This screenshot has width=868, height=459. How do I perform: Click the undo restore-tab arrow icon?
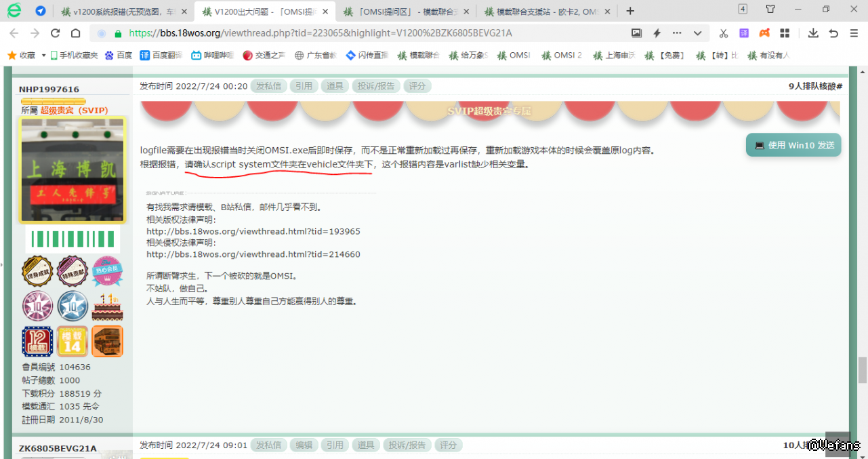pos(833,33)
